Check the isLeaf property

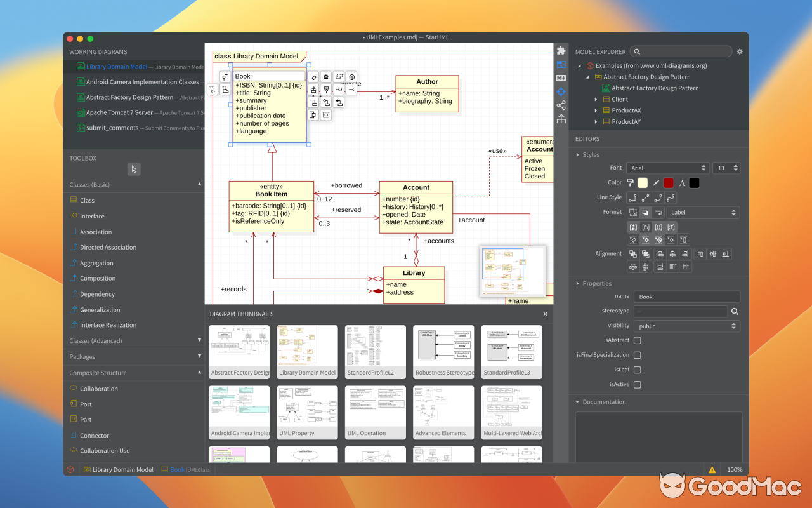(x=636, y=370)
